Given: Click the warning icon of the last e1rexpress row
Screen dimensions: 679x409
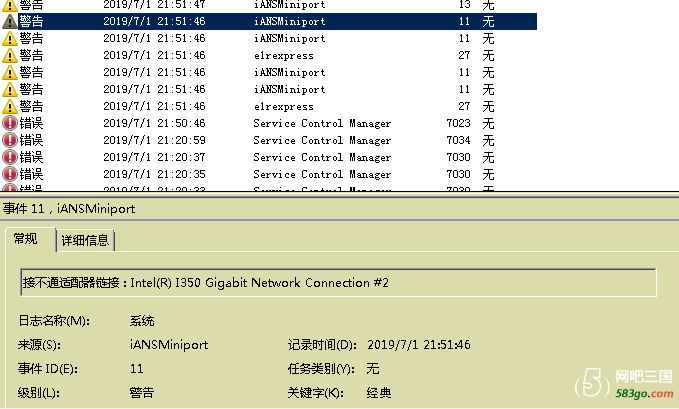Looking at the screenshot, I should pos(10,106).
